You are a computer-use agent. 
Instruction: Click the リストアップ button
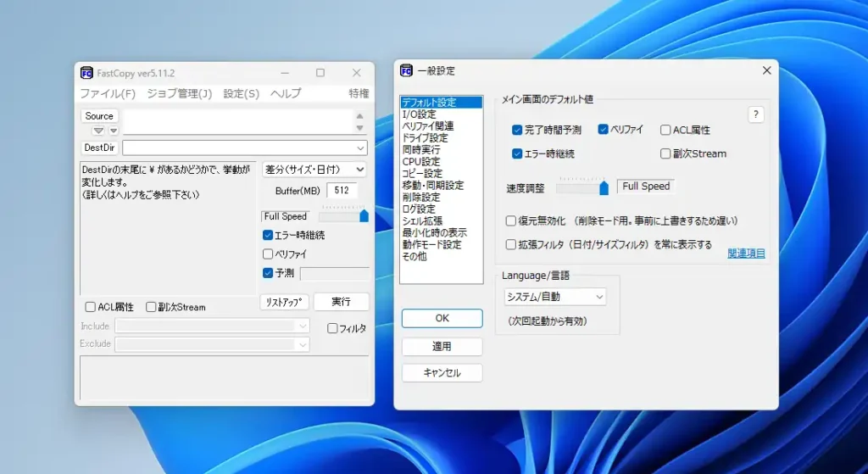pos(285,302)
